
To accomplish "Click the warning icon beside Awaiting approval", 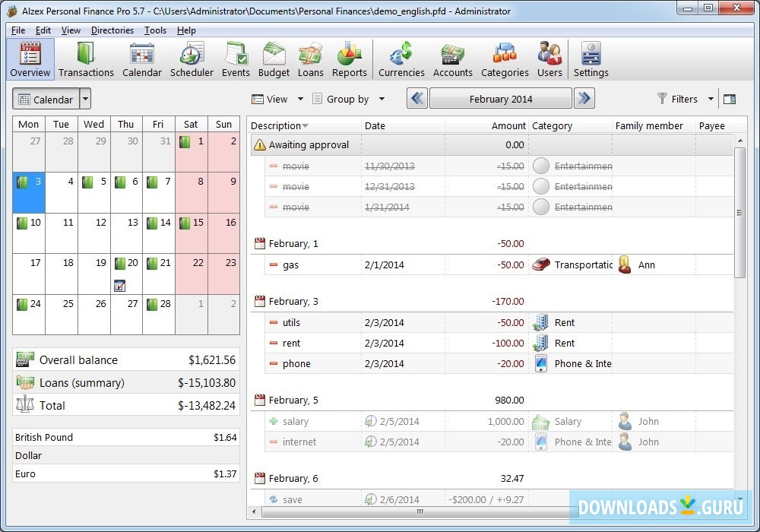I will (260, 145).
